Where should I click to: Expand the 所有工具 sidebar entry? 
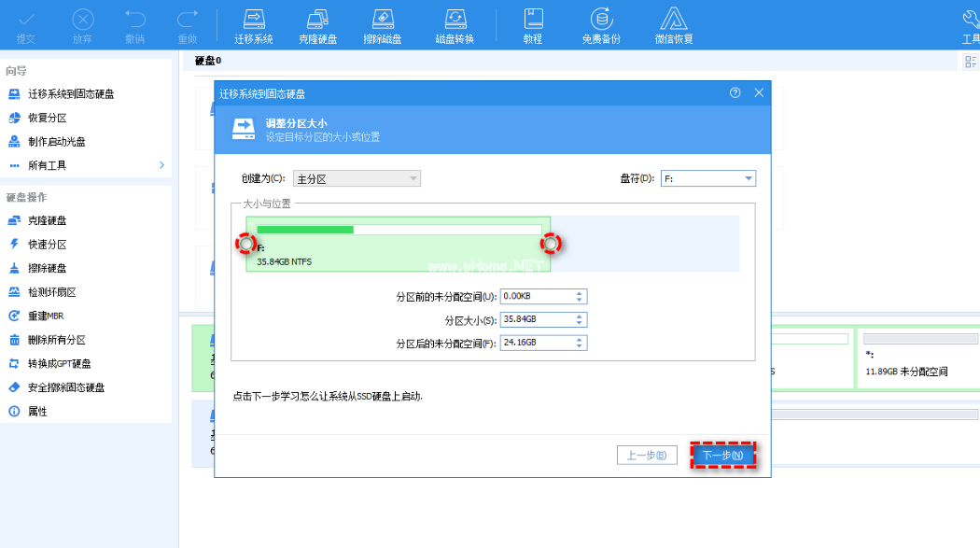(x=86, y=165)
